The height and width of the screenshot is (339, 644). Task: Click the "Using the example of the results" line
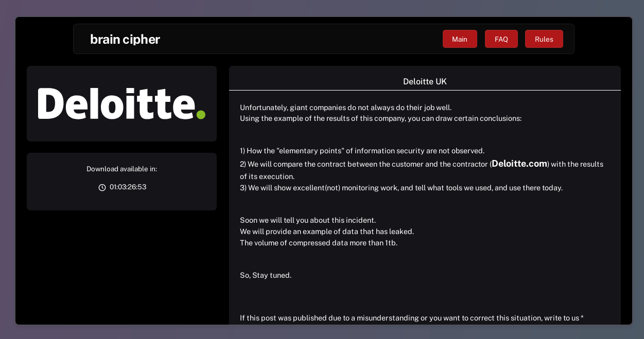point(380,118)
